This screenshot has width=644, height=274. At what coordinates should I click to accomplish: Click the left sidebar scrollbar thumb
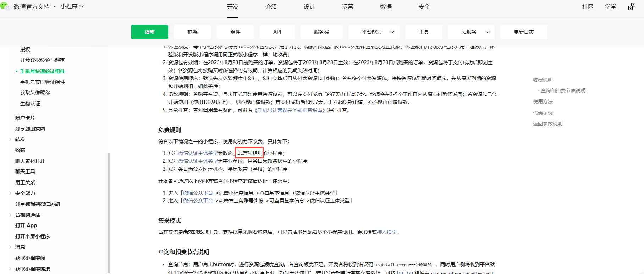[x=109, y=213]
